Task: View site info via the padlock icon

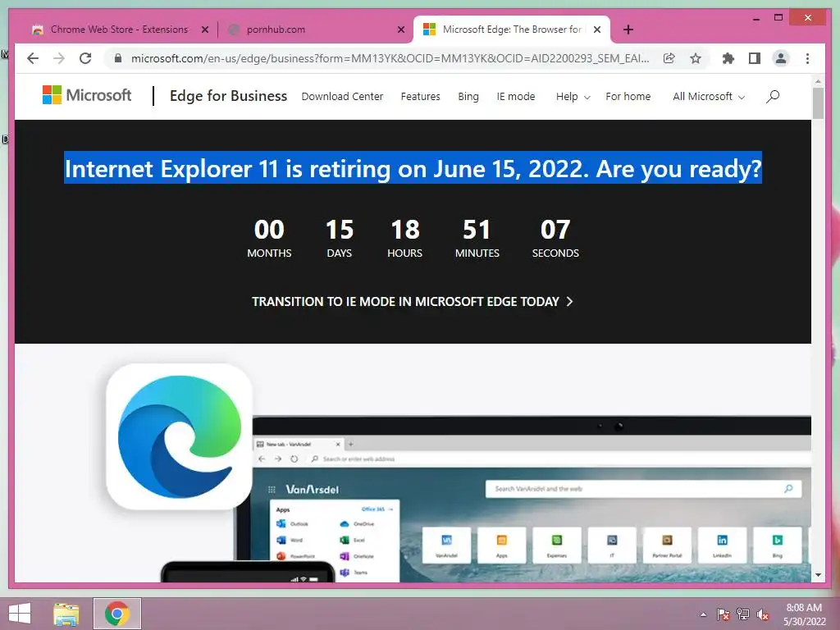Action: [118, 58]
